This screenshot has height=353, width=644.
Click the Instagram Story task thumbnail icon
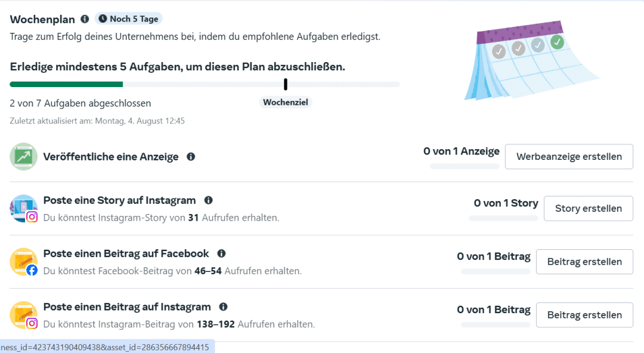(24, 209)
